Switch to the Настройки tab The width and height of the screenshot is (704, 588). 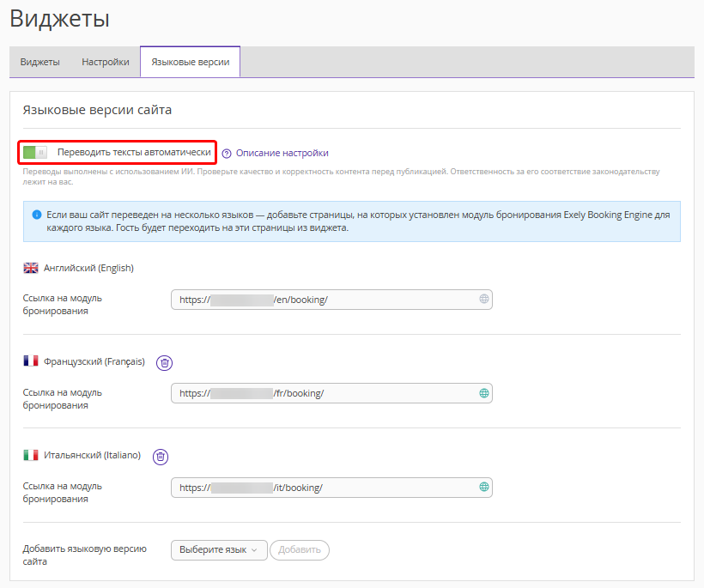click(106, 62)
